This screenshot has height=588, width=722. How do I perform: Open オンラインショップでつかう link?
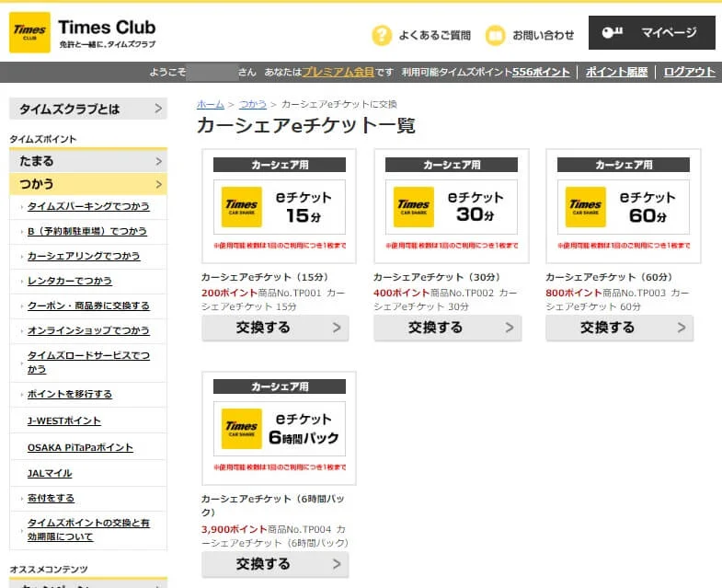coord(88,331)
